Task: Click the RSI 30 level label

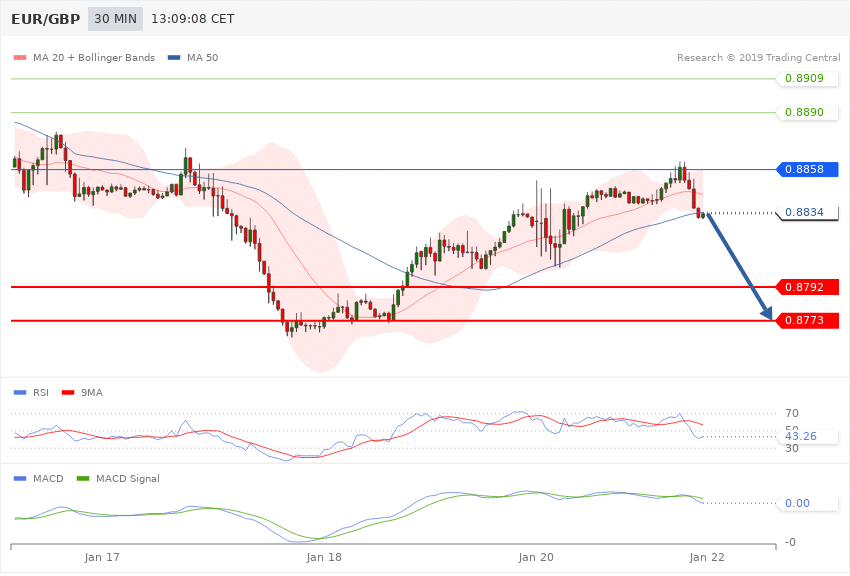Action: tap(791, 449)
